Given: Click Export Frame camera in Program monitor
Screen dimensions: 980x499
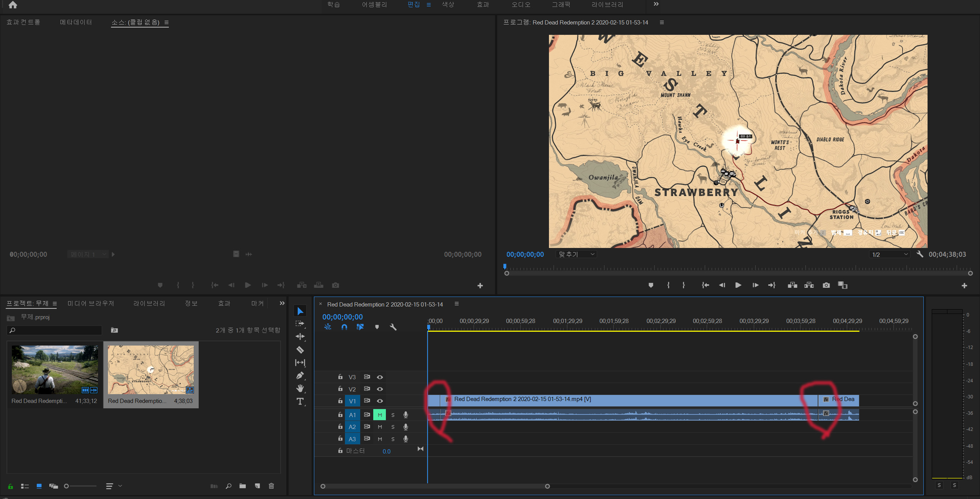Looking at the screenshot, I should (826, 285).
